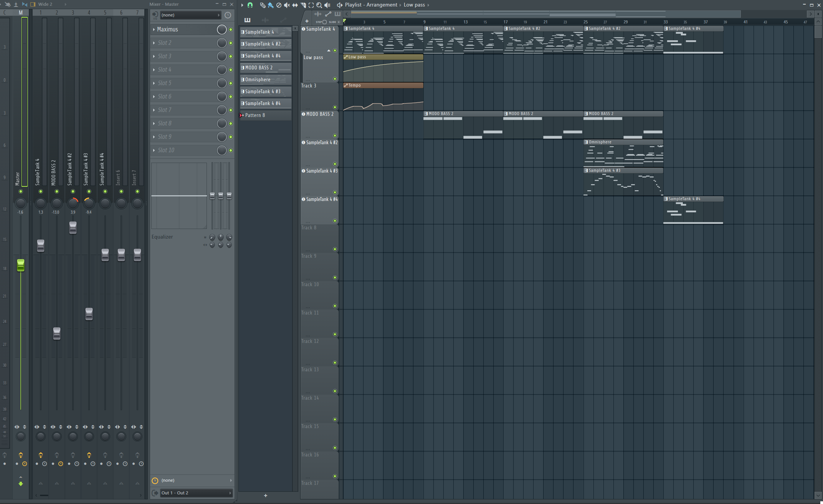
Task: Click bar 17 on the timeline ruler
Action: coord(505,22)
